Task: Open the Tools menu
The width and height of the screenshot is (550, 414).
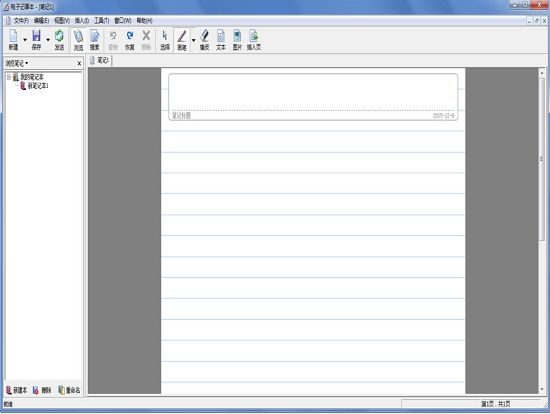Action: (102, 21)
